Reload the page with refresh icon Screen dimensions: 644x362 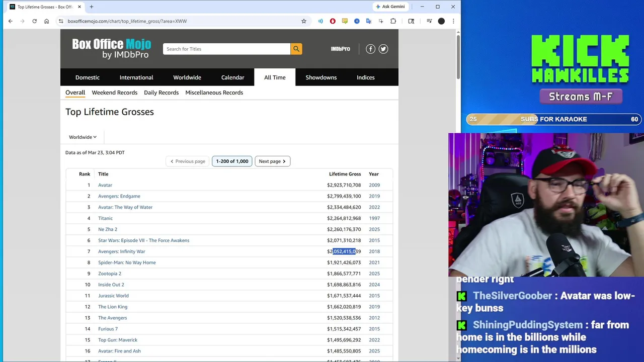point(34,21)
